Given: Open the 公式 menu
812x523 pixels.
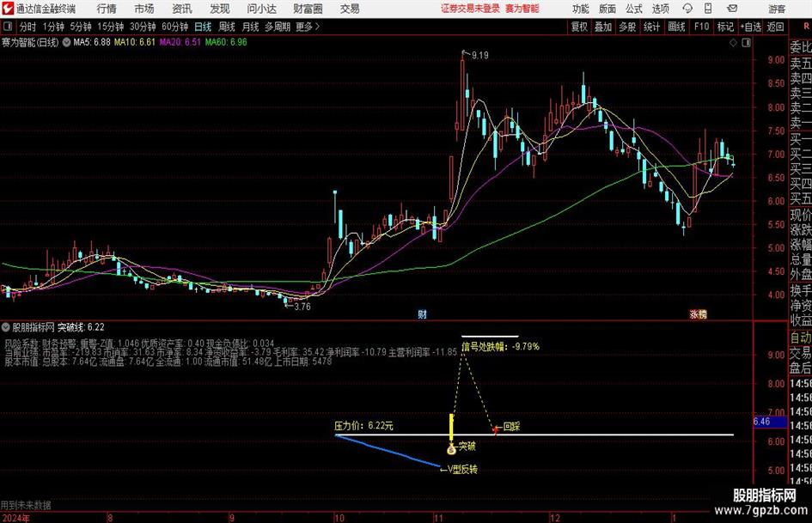Looking at the screenshot, I should [x=634, y=9].
